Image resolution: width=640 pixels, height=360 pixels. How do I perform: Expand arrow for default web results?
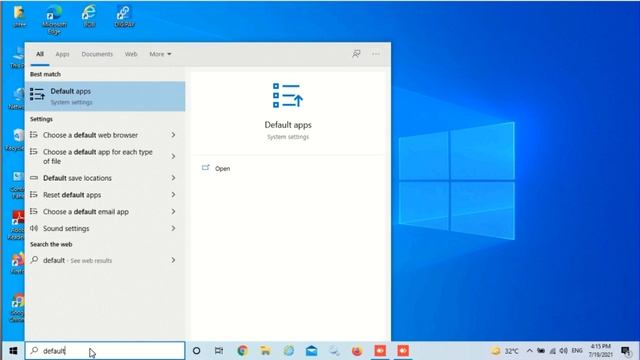pos(173,260)
